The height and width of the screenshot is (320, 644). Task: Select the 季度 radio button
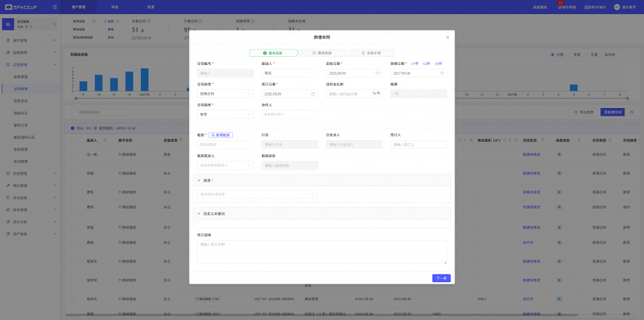pos(571,54)
